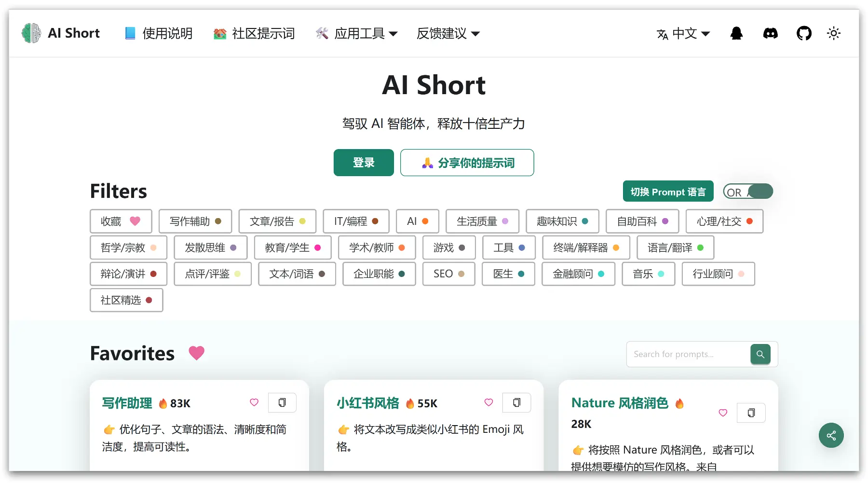Expand the 应用工具 dropdown menu
This screenshot has height=483, width=868.
click(357, 33)
